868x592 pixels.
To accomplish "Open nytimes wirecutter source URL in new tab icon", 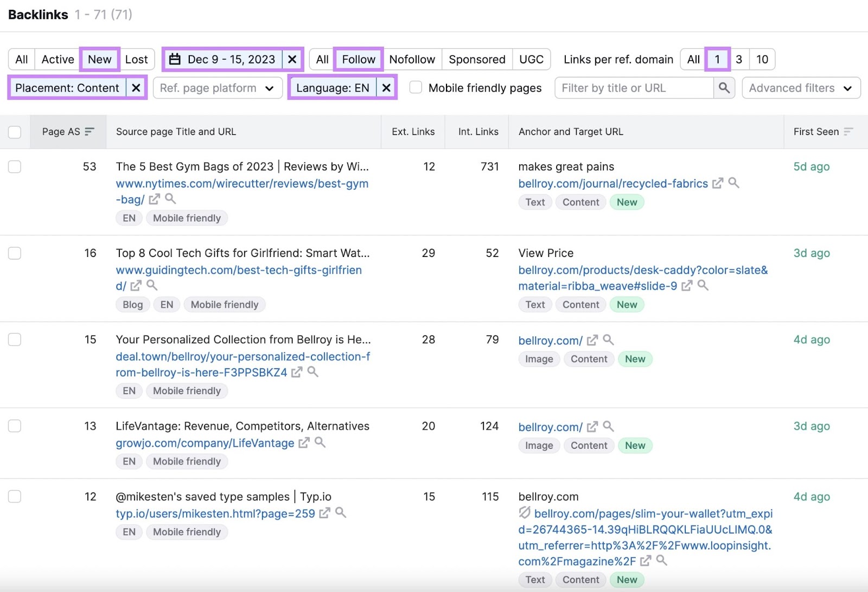I will tap(155, 200).
